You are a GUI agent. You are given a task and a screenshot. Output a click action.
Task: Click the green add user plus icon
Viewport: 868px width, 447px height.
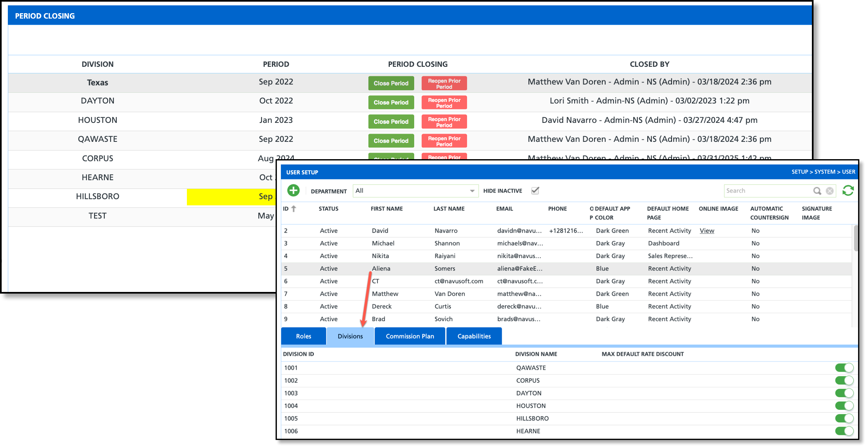(293, 191)
